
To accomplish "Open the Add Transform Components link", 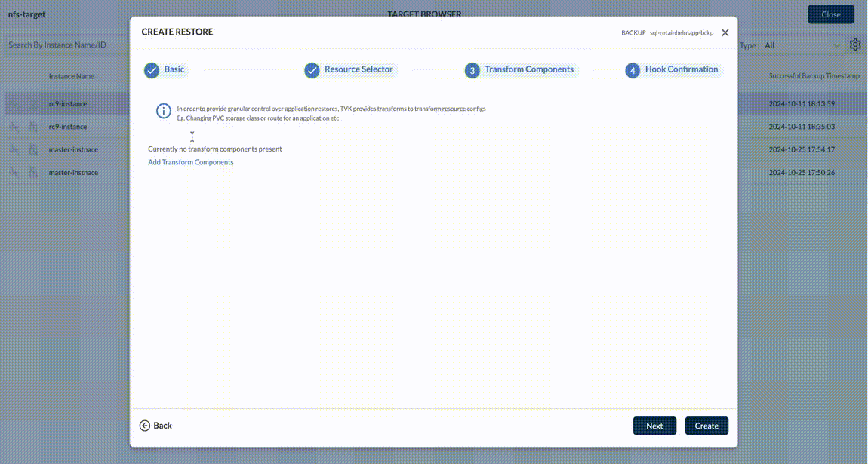I will [190, 162].
